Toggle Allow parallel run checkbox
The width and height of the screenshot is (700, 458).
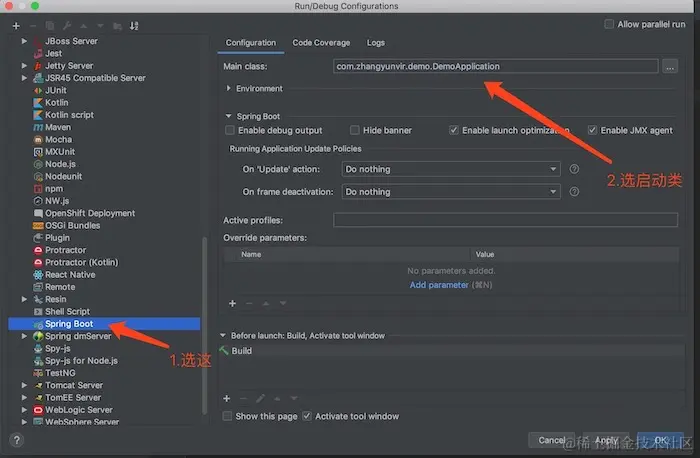pyautogui.click(x=609, y=24)
